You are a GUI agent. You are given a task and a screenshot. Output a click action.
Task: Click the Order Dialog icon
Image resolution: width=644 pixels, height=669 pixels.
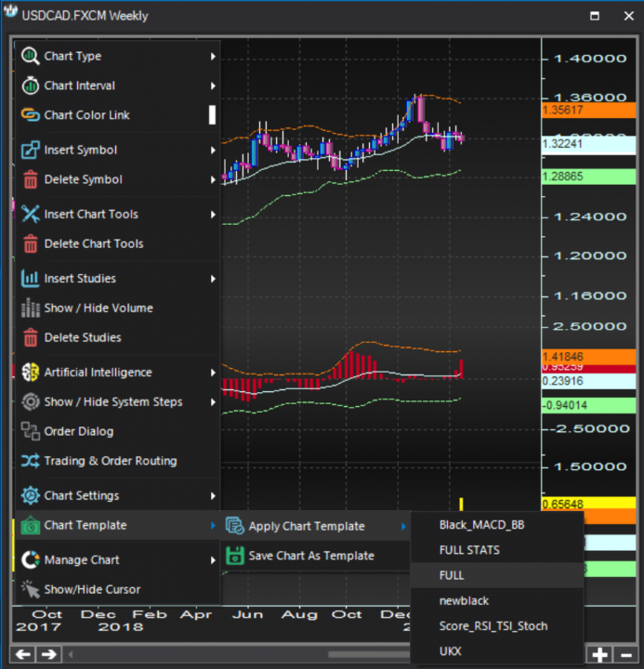tap(31, 431)
